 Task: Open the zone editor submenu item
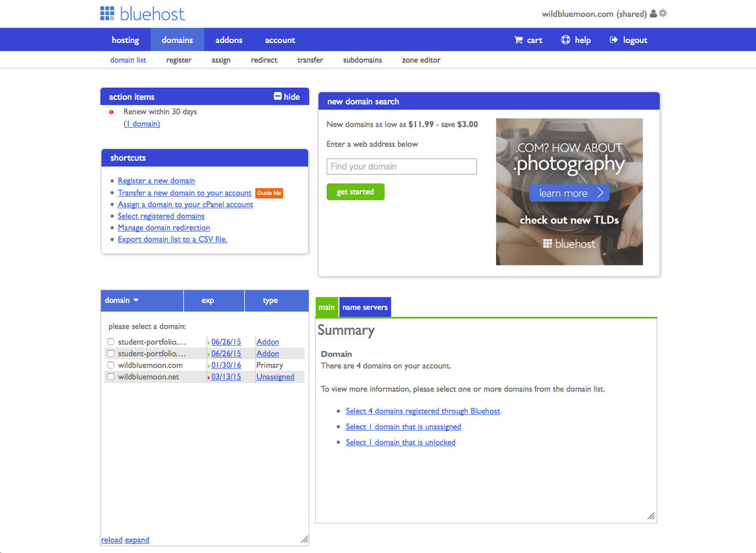421,60
